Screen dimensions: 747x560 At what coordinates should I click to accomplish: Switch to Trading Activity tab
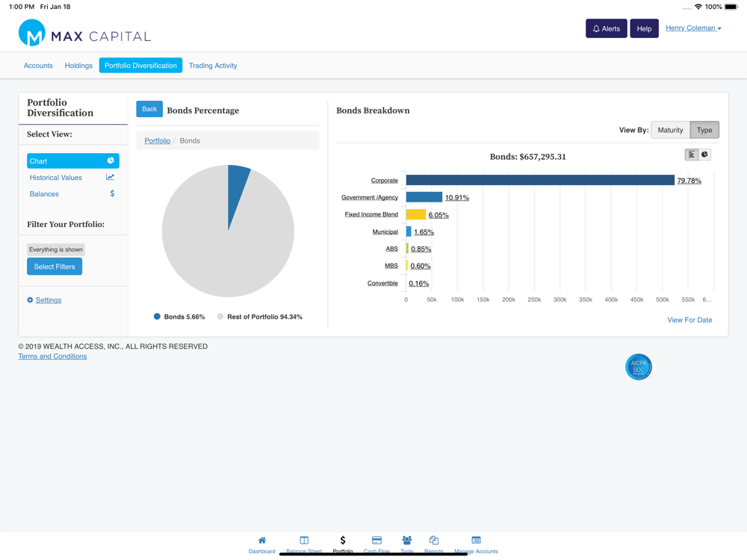(x=212, y=66)
